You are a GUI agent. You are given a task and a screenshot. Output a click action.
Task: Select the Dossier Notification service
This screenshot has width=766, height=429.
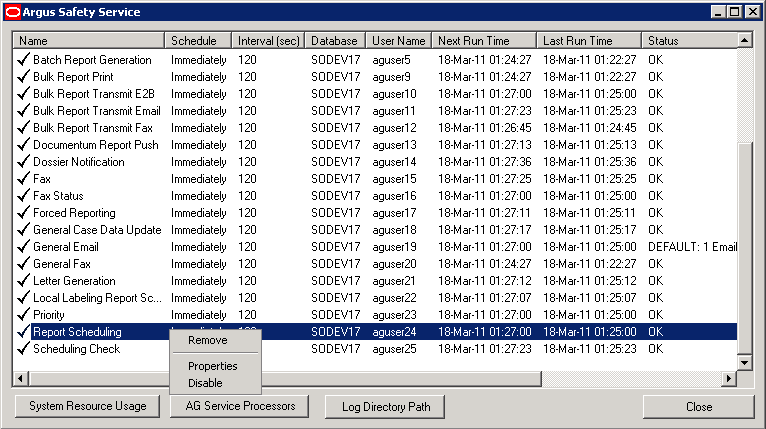(x=79, y=162)
